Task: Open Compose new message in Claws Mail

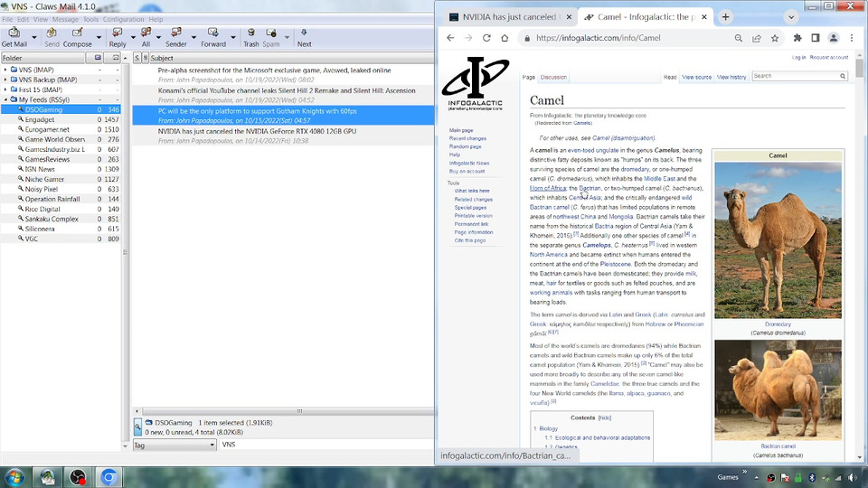Action: [78, 37]
